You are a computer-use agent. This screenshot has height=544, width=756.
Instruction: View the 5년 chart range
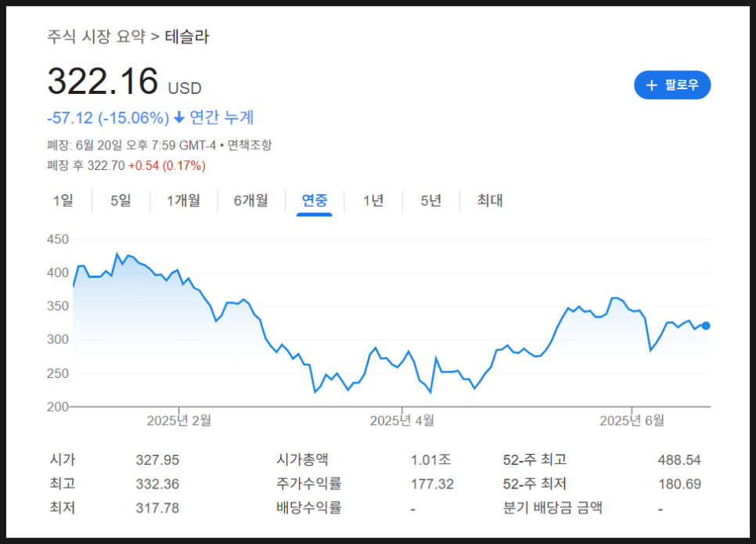pos(431,200)
